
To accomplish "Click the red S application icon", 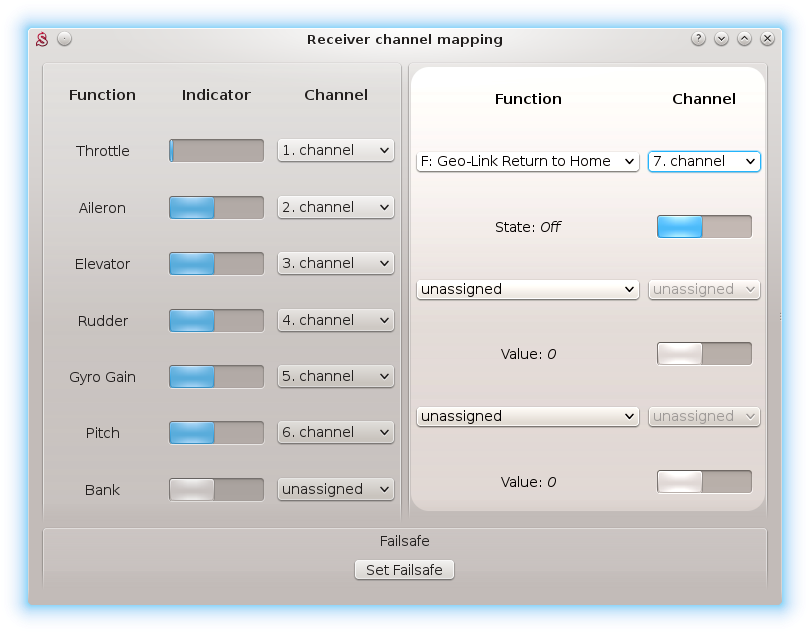I will [x=42, y=39].
